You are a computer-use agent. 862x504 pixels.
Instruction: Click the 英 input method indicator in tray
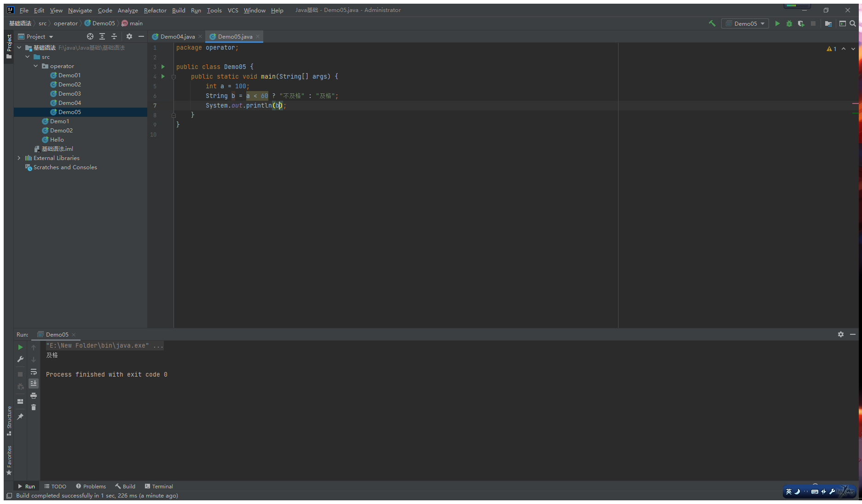click(789, 491)
